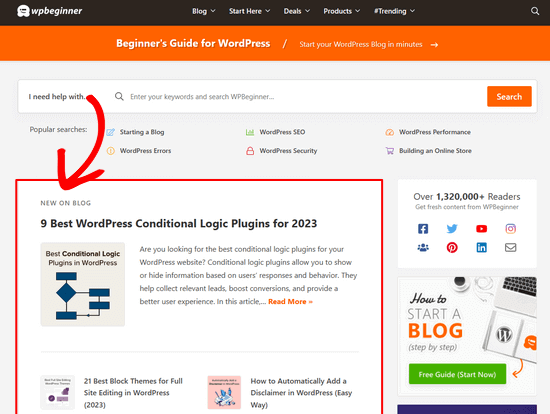Expand the Start Here dropdown
Screen dimensions: 550x414
[x=249, y=11]
